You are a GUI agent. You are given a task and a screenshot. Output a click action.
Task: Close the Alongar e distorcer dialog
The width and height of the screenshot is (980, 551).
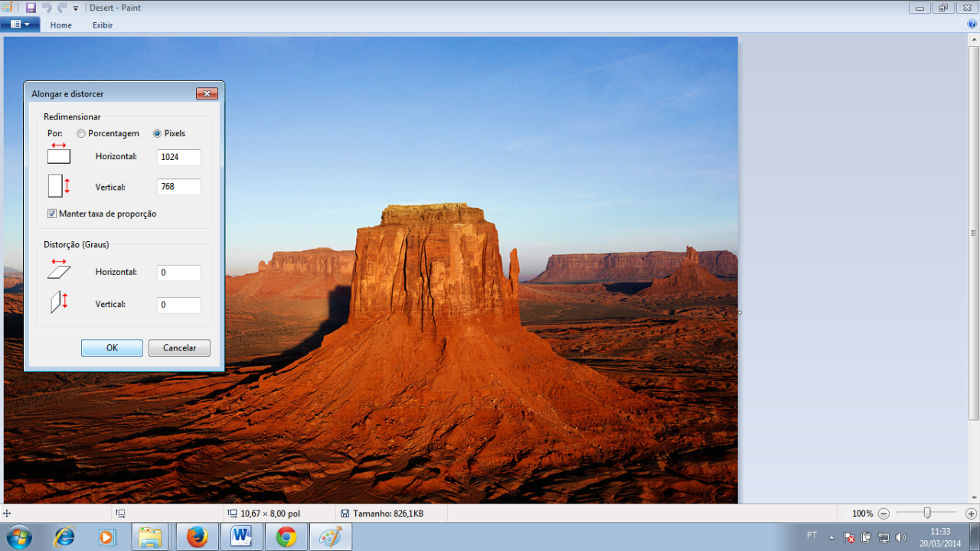207,93
